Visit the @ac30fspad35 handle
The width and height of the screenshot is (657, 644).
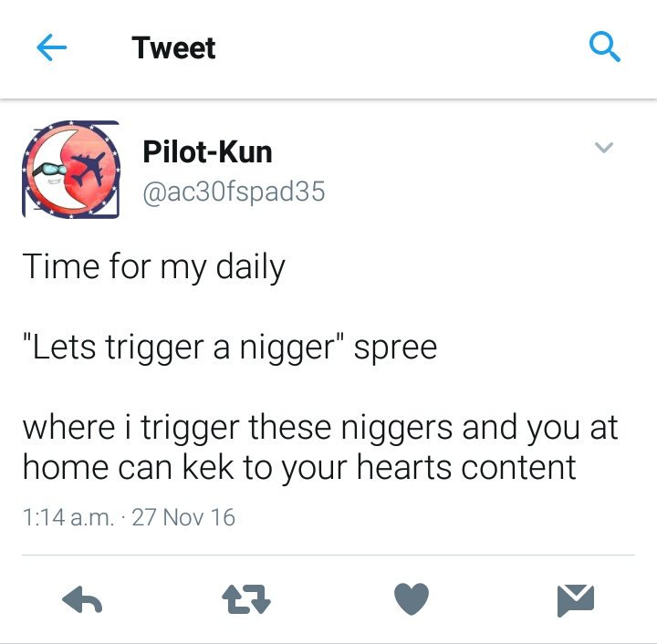coord(234,192)
